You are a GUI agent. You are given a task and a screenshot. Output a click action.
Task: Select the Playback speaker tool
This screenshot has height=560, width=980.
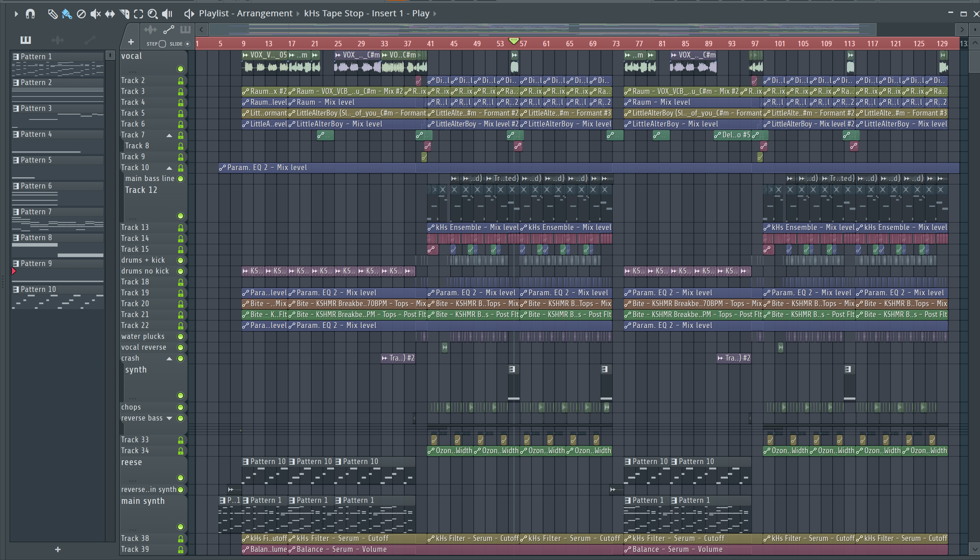(x=167, y=14)
